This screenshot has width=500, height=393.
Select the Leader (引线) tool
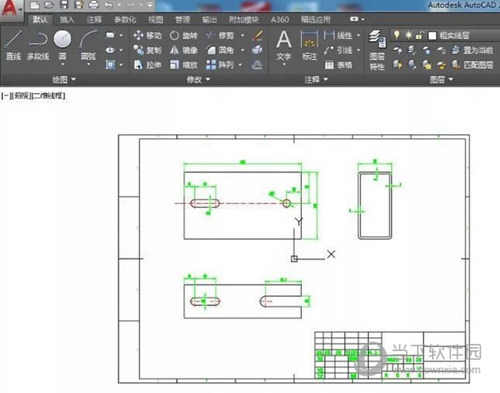coord(338,50)
